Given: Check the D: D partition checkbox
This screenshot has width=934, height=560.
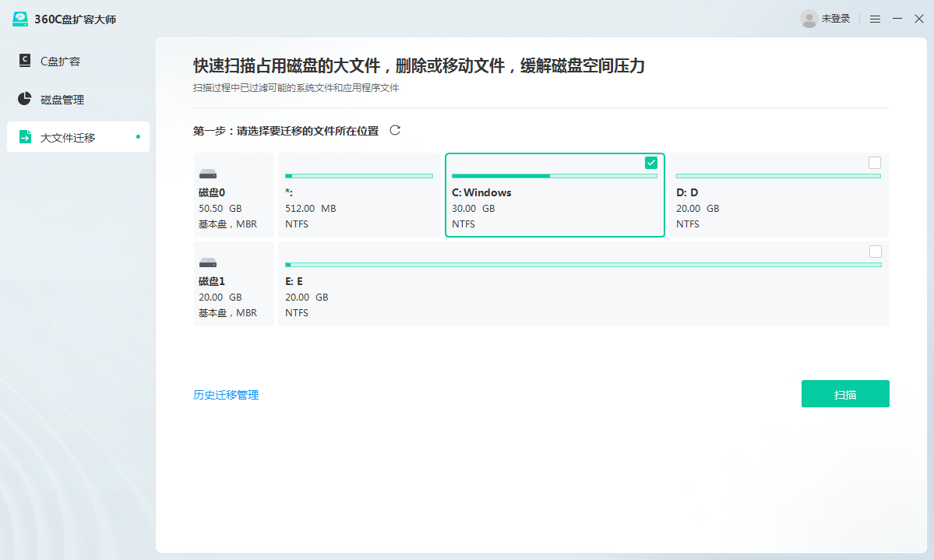Looking at the screenshot, I should [x=875, y=163].
